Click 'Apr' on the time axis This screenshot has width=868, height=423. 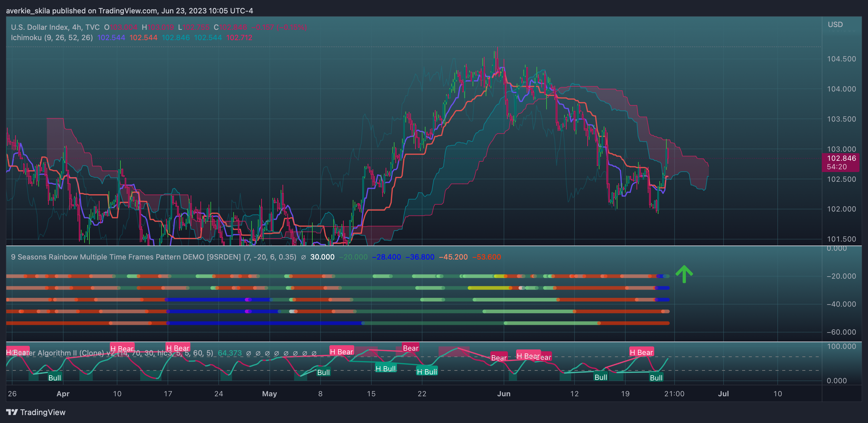pyautogui.click(x=63, y=394)
